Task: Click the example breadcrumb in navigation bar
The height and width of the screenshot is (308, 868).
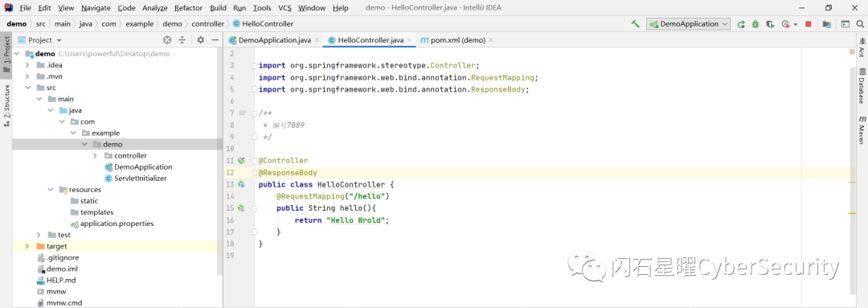Action: point(140,24)
